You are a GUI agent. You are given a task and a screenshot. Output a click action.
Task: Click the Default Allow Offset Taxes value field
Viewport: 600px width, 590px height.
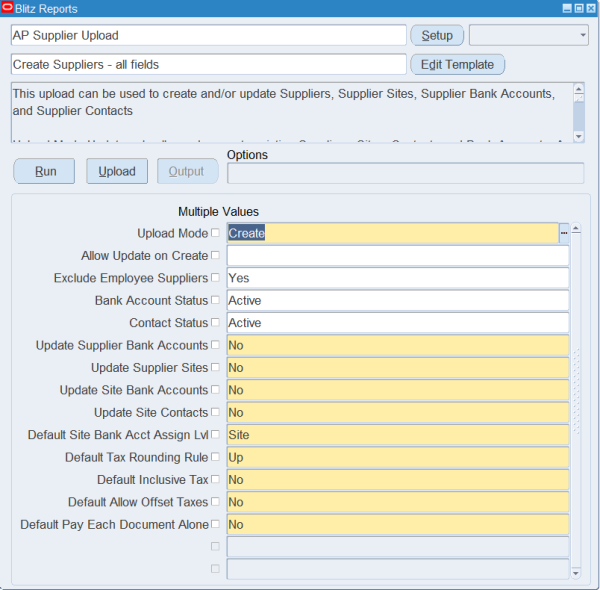click(x=398, y=502)
